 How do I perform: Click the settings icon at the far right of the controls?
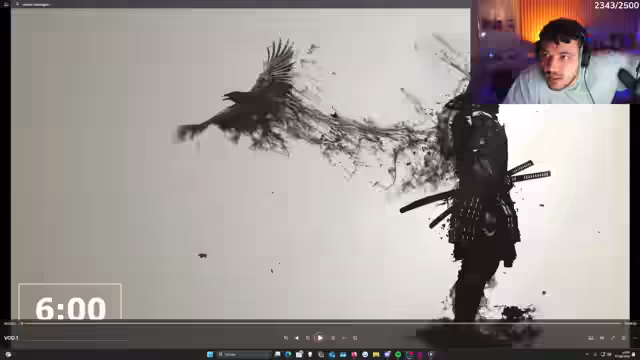pyautogui.click(x=624, y=338)
